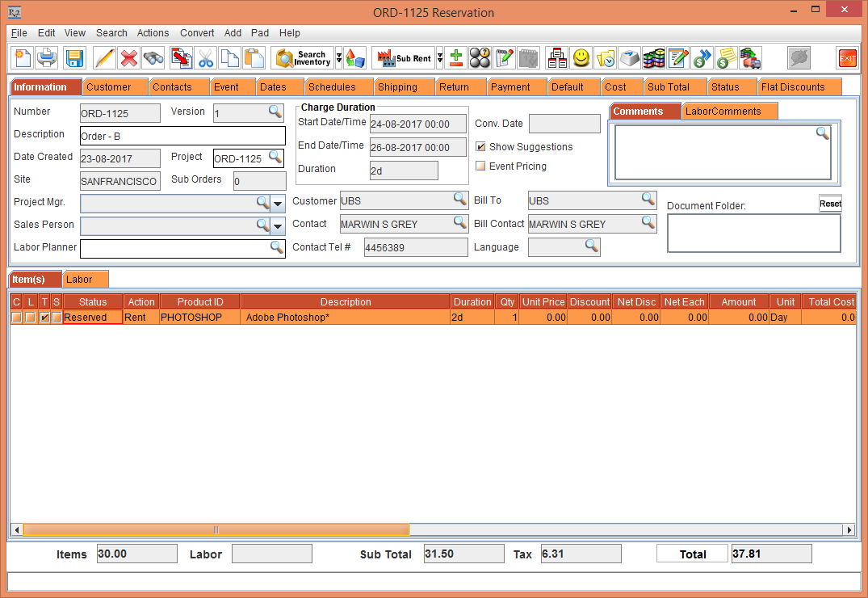Click the Description field containing Order - B
Image resolution: width=868 pixels, height=598 pixels.
(182, 136)
